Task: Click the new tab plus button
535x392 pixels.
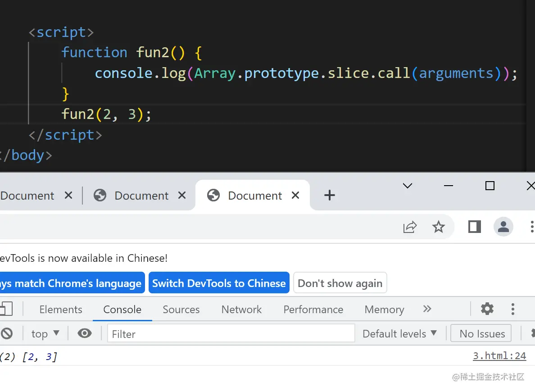Action: point(330,195)
